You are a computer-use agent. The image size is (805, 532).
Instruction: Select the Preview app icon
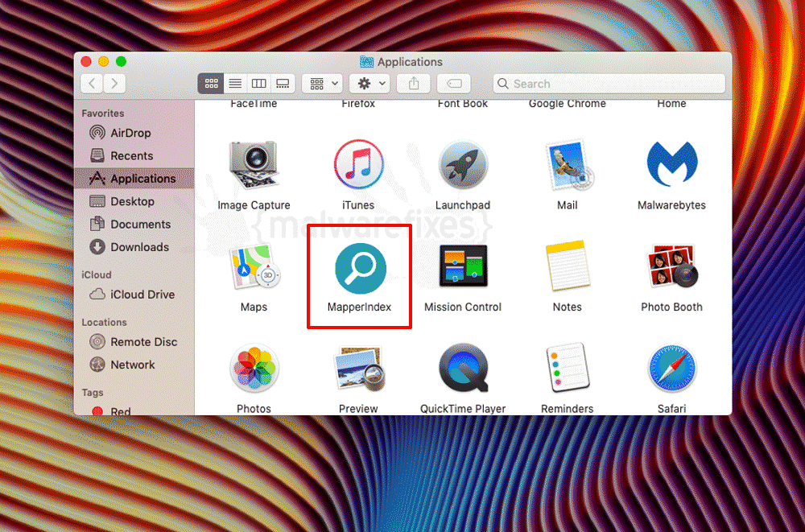pyautogui.click(x=358, y=368)
